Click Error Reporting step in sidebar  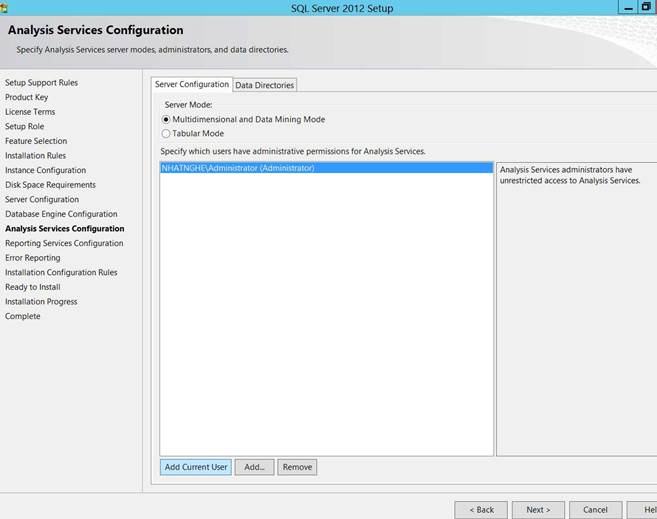33,258
